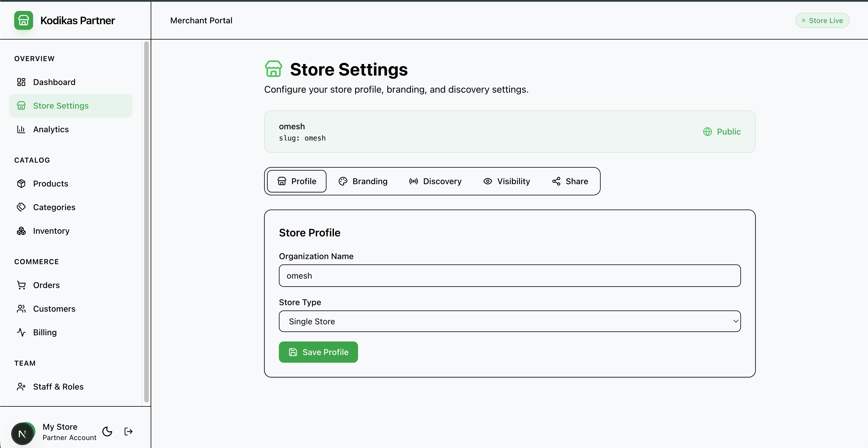Click the Customers people icon
This screenshot has height=448, width=868.
click(x=21, y=309)
